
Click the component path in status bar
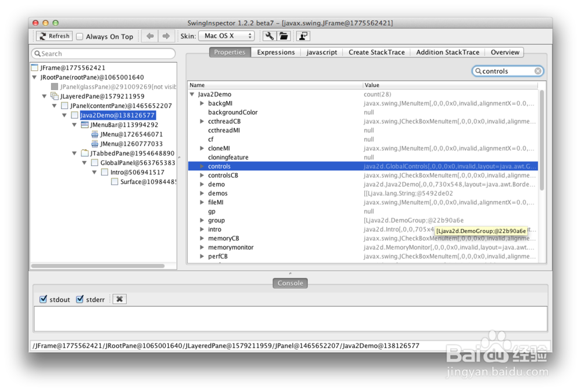tap(226, 346)
